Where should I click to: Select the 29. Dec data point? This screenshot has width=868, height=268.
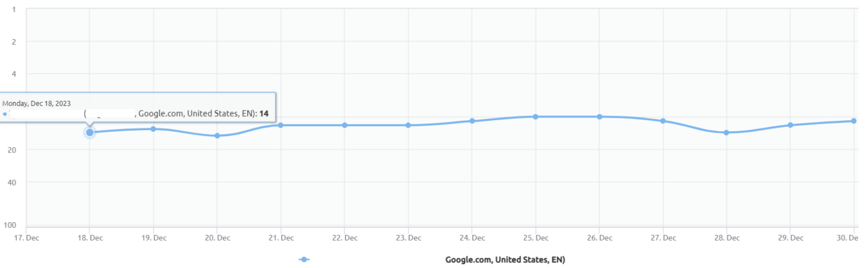pyautogui.click(x=790, y=125)
